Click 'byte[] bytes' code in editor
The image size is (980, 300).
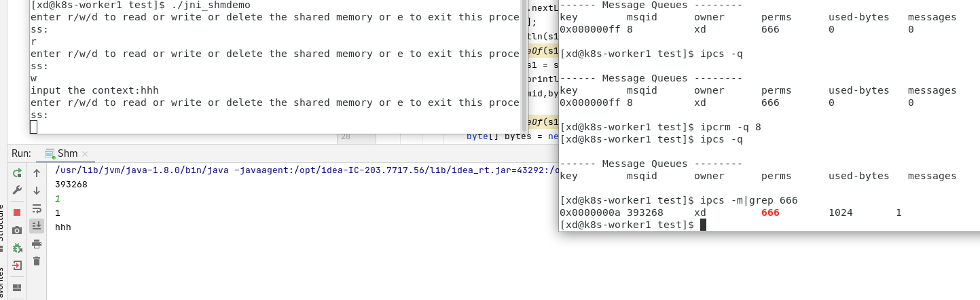coord(494,136)
